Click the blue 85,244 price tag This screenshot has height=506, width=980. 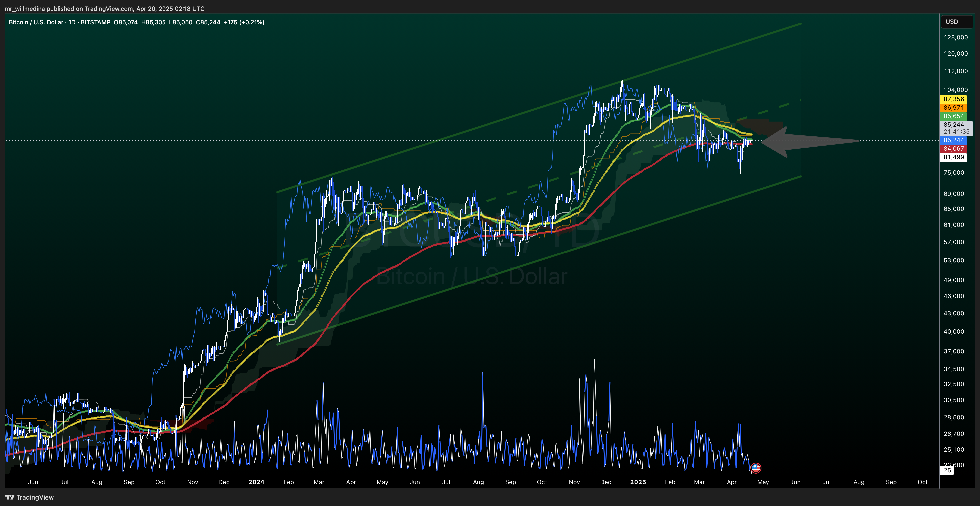tap(953, 140)
